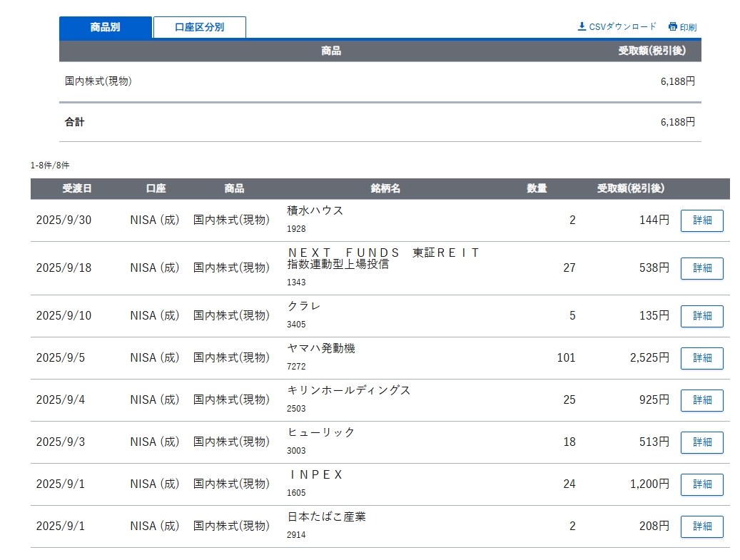Click the stock name ヒューリック
The height and width of the screenshot is (560, 740).
[x=321, y=432]
